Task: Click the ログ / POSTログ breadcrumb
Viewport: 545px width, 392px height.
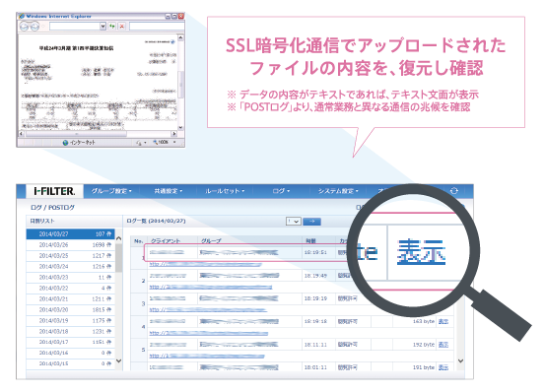Action: tap(52, 207)
